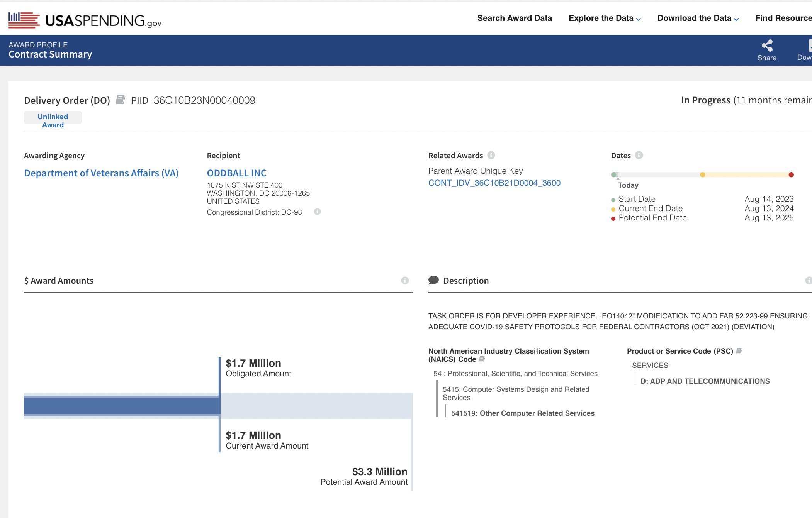812x518 pixels.
Task: Click yellow Current End Date timeline marker
Action: point(702,175)
